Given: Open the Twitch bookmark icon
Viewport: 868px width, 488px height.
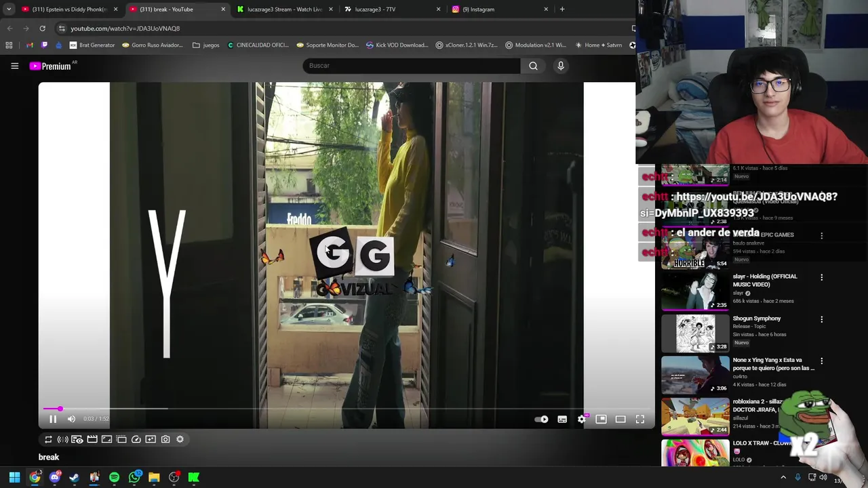Looking at the screenshot, I should (x=45, y=45).
